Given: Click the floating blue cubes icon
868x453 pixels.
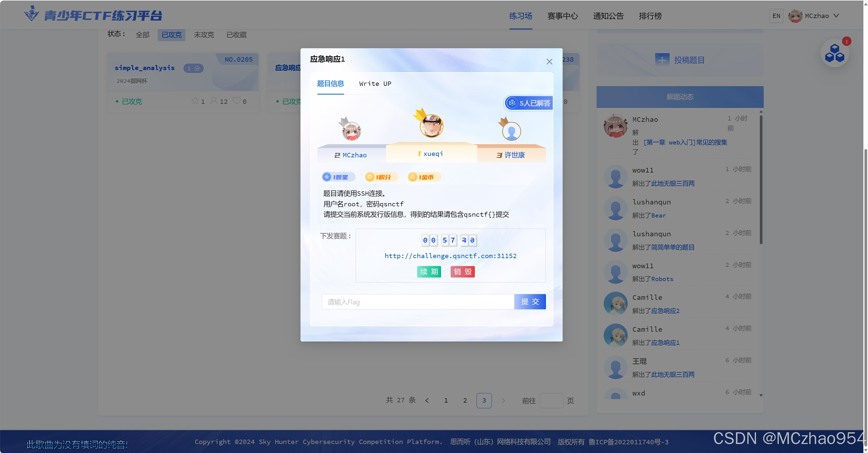Looking at the screenshot, I should coord(834,53).
